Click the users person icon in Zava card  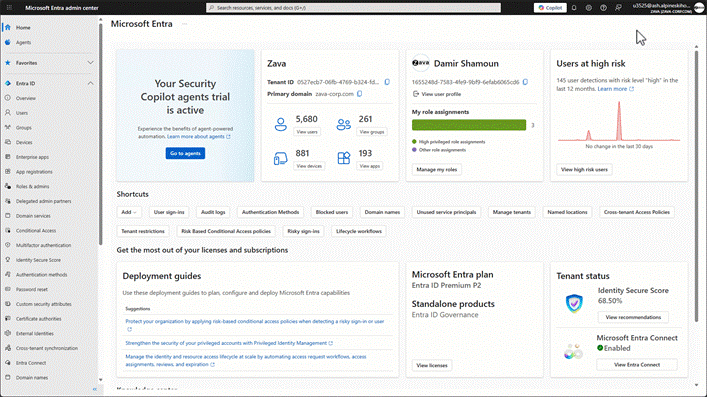[x=280, y=124]
